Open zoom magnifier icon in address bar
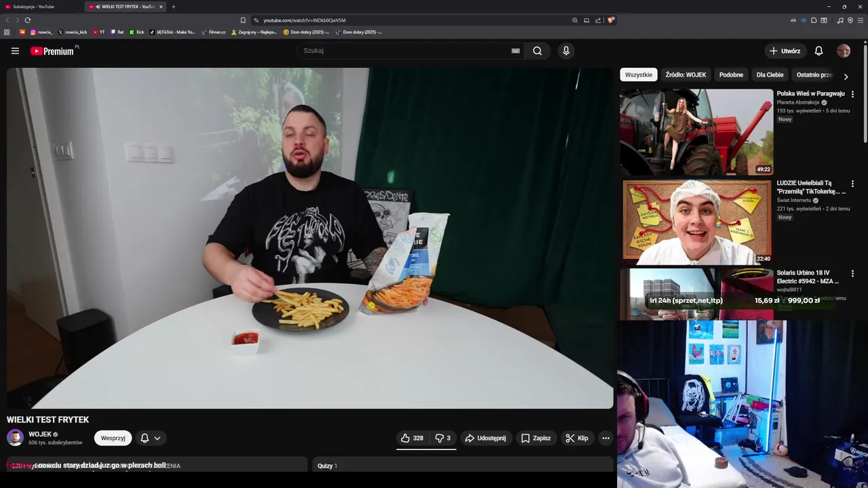The width and height of the screenshot is (868, 488). point(575,20)
